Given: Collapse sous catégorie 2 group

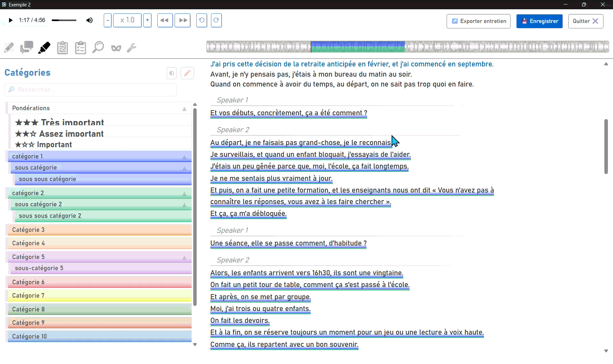Looking at the screenshot, I should click(x=184, y=205).
